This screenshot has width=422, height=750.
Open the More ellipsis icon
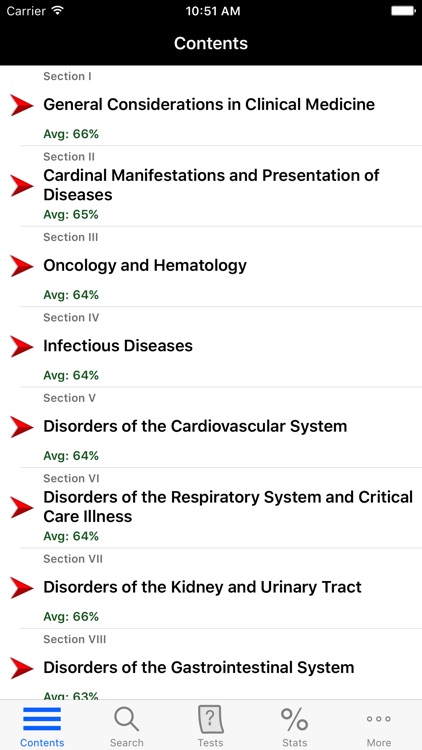pyautogui.click(x=378, y=718)
